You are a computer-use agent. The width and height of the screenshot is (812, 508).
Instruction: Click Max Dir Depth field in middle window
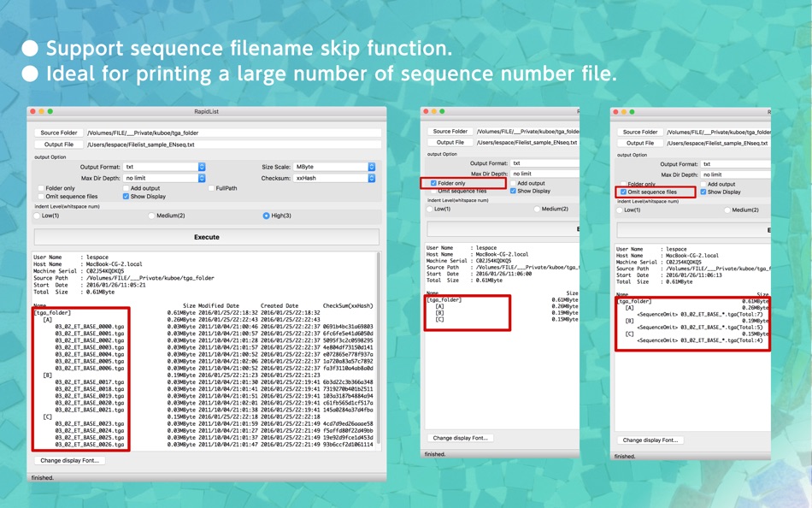click(544, 174)
